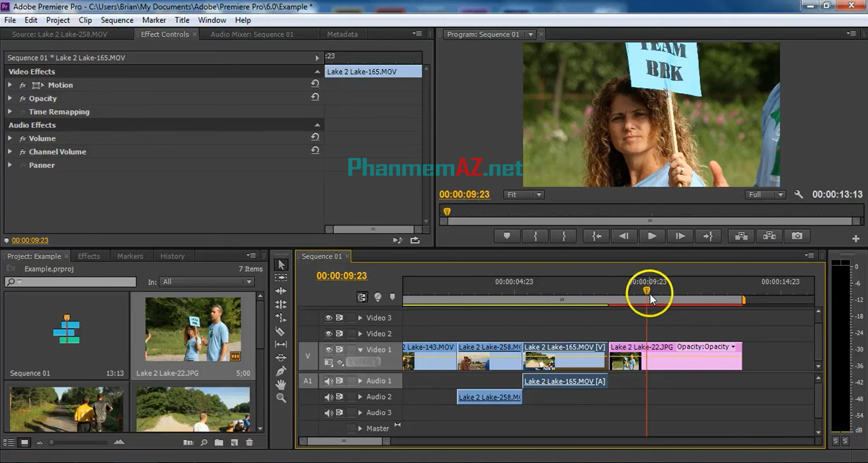Click the project panel thumbnail zoom slider
The height and width of the screenshot is (463, 868).
coord(52,443)
